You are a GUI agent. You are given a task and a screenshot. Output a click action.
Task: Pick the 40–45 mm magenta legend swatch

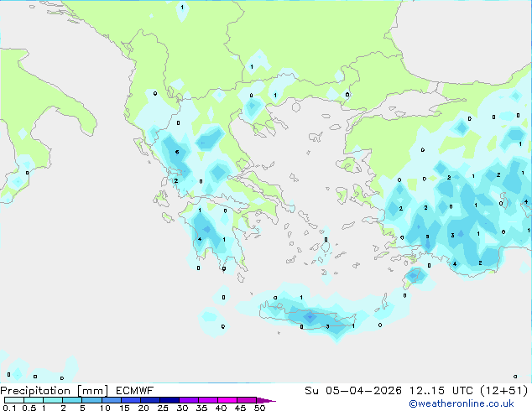tap(227, 400)
